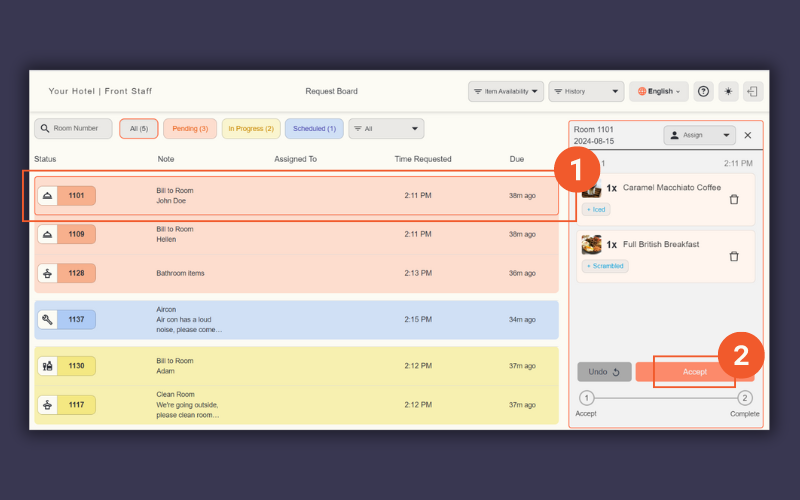Click the logout door icon
This screenshot has width=800, height=500.
753,91
